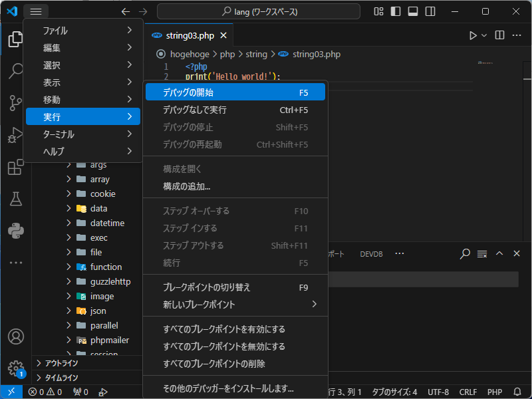Split the editor to the right
The image size is (532, 399).
[499, 35]
